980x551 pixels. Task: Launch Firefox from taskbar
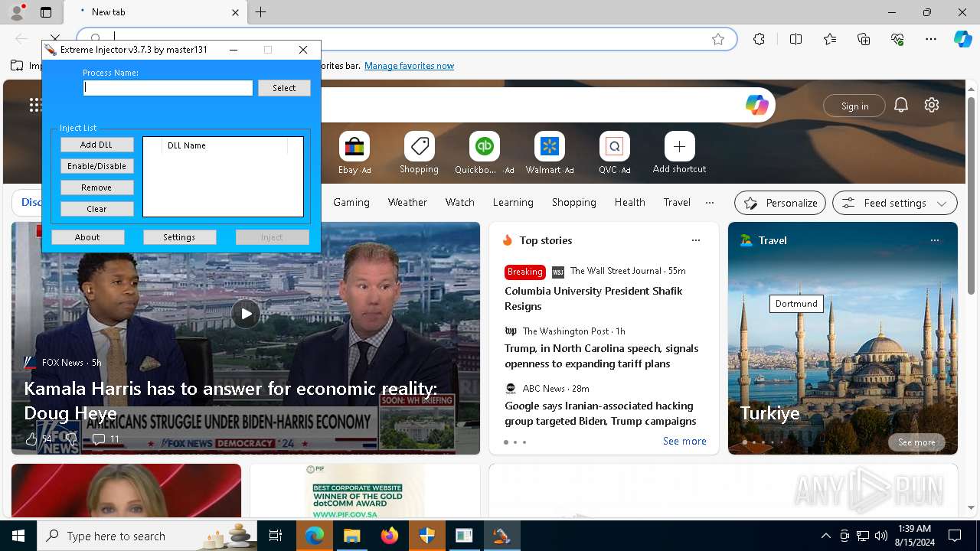pos(390,536)
